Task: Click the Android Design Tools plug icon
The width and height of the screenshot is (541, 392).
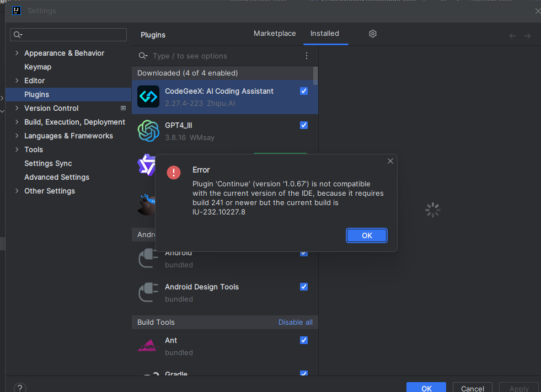Action: [x=148, y=292]
